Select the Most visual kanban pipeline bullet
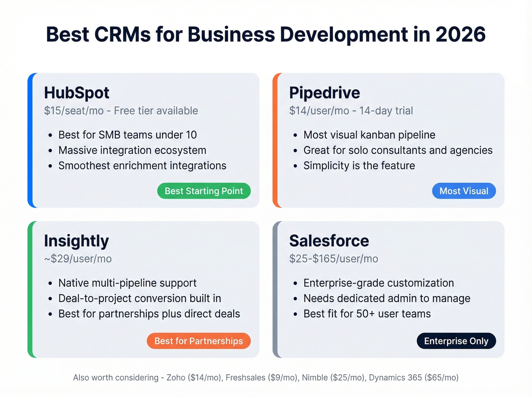This screenshot has height=397, width=532. 369,134
